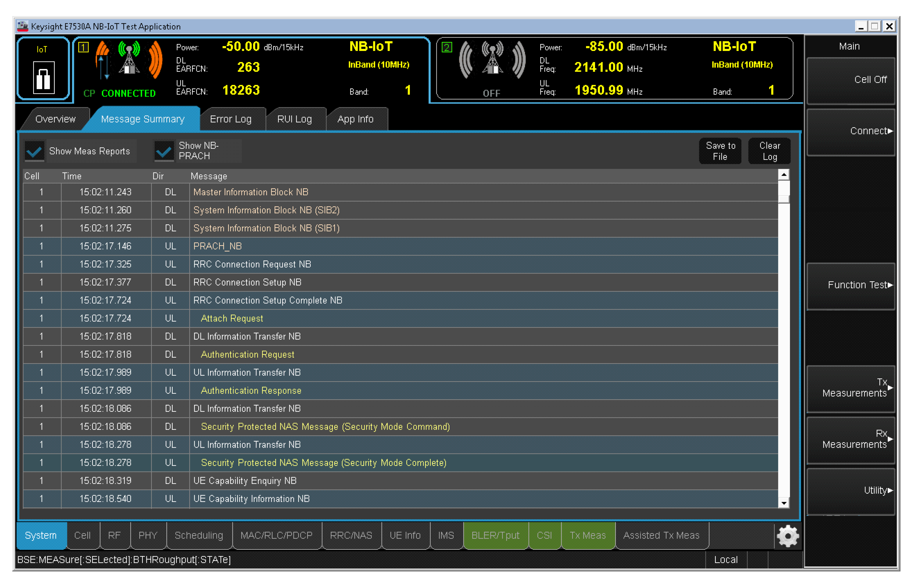Open the RRC/NAS bottom tab
Screen dimensions: 912x588
click(x=351, y=535)
